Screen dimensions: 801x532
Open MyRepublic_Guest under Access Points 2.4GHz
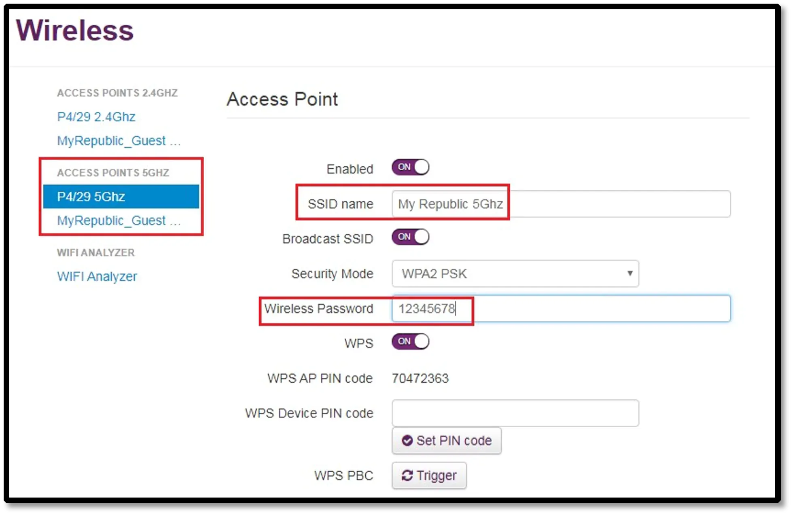(119, 141)
